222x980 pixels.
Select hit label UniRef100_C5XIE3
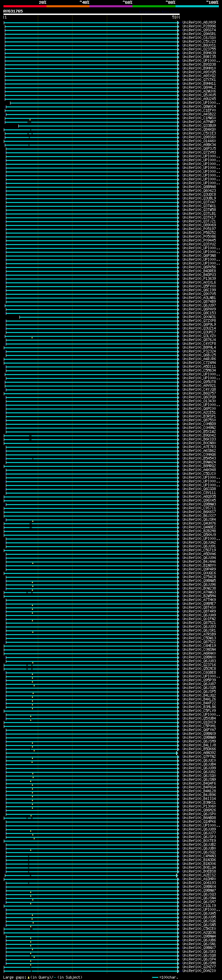pos(199,133)
